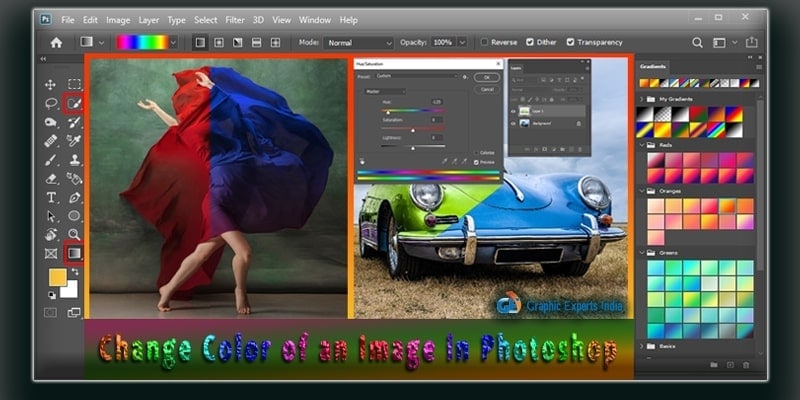800x400 pixels.
Task: Click the rainbow gradient preview in options bar
Action: [x=142, y=42]
